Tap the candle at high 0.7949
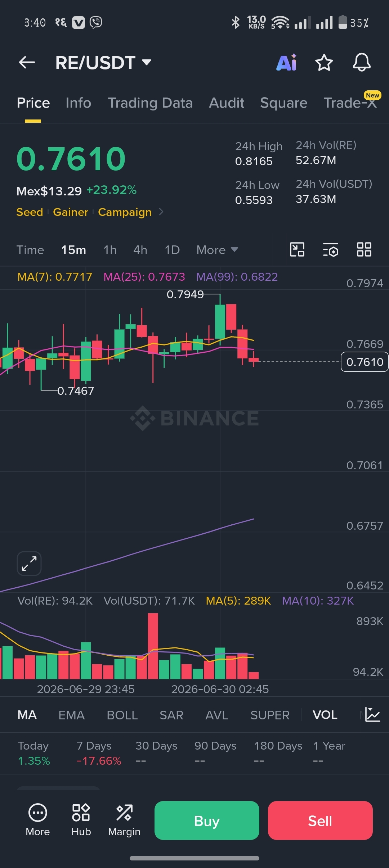This screenshot has height=868, width=389. tap(220, 321)
